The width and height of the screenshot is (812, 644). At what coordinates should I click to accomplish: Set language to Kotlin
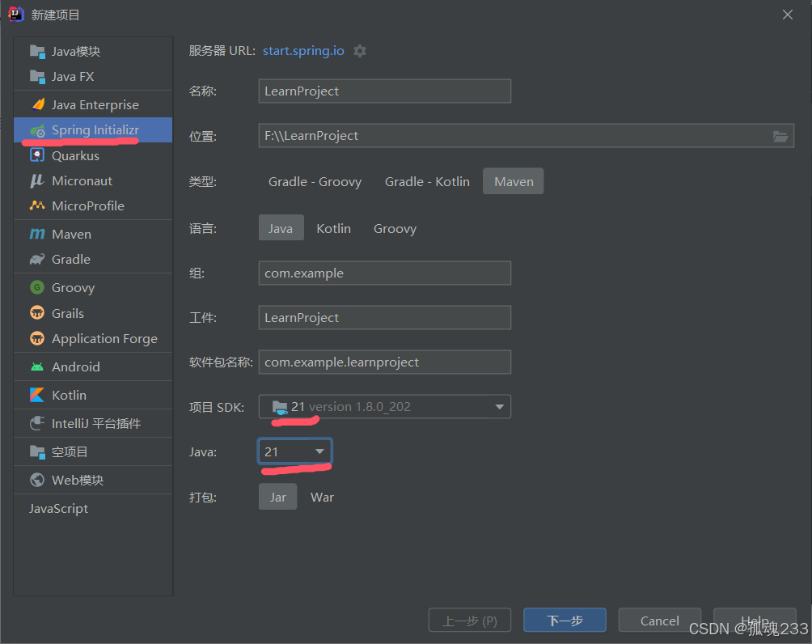pyautogui.click(x=333, y=228)
